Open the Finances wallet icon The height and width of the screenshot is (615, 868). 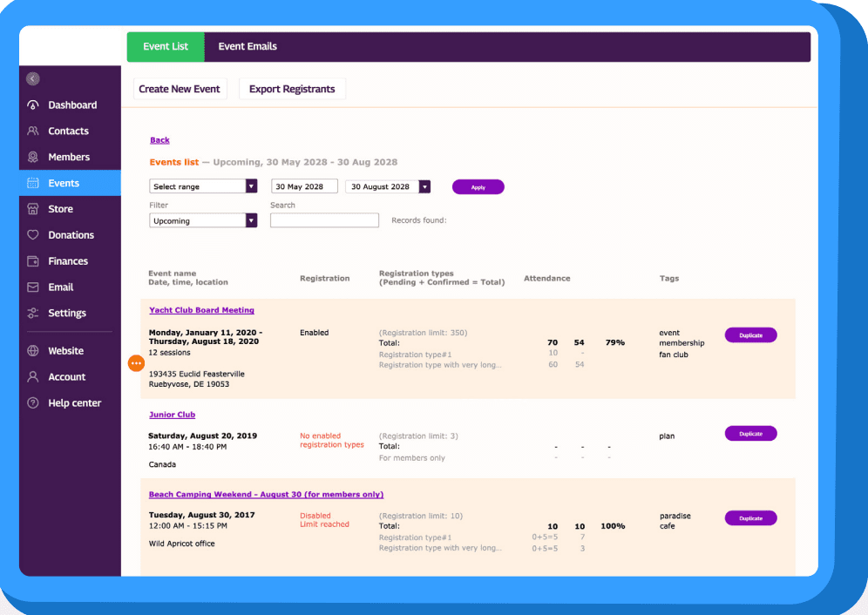click(33, 261)
